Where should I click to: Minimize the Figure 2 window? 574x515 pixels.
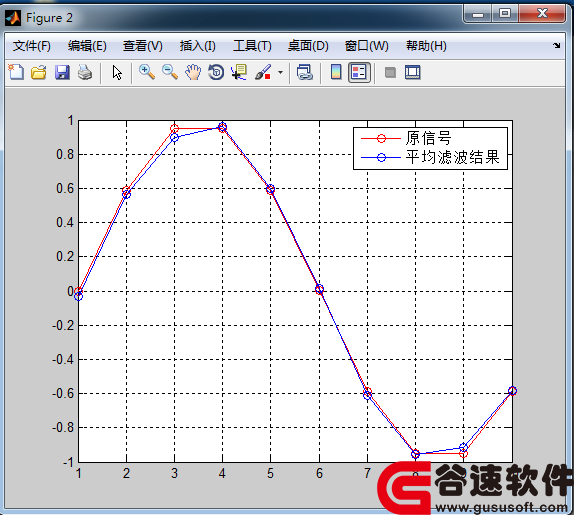pos(478,14)
